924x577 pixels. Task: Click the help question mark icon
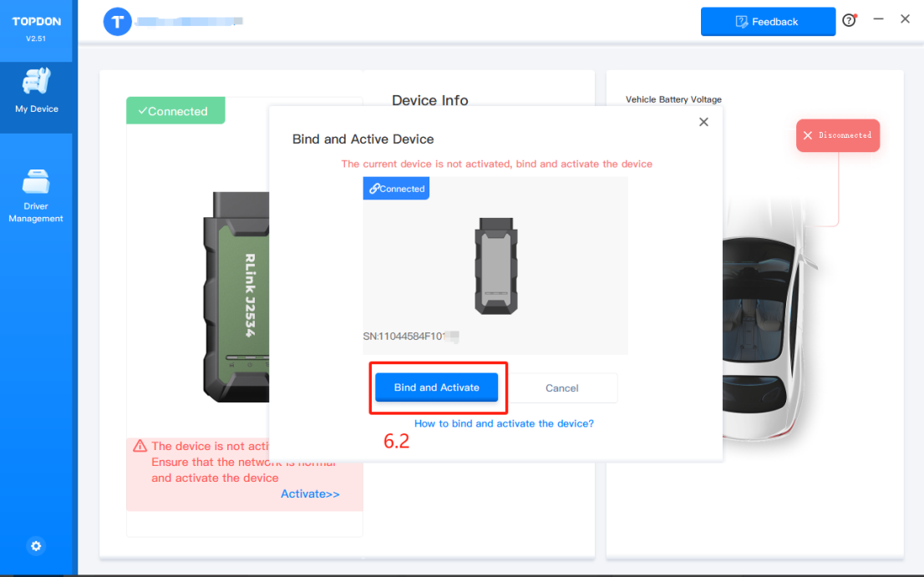(x=849, y=21)
